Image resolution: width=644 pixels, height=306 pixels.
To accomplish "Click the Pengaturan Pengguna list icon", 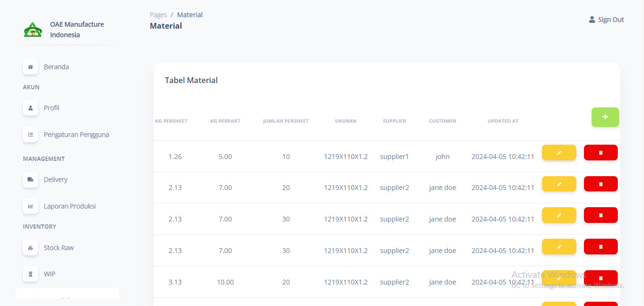I will [31, 135].
